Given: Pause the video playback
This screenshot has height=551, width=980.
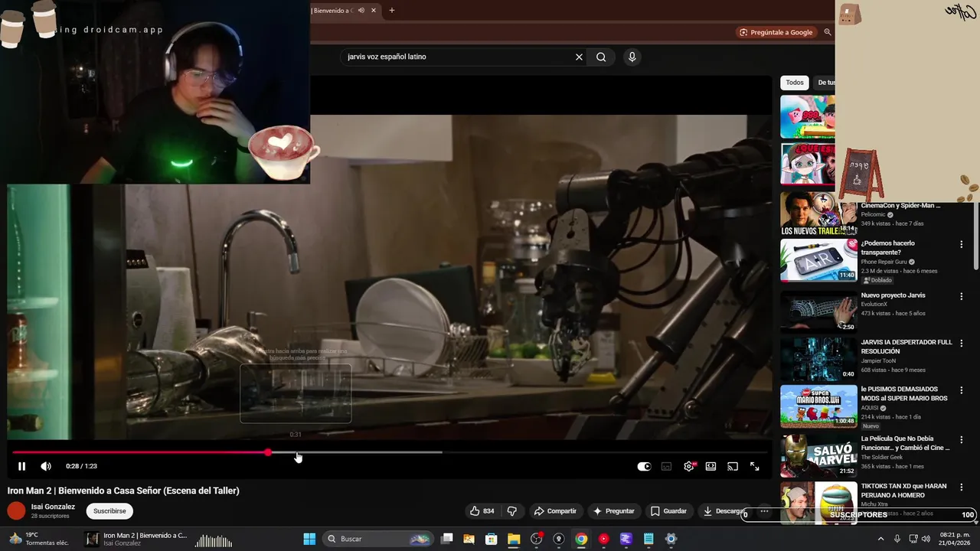Looking at the screenshot, I should 21,466.
